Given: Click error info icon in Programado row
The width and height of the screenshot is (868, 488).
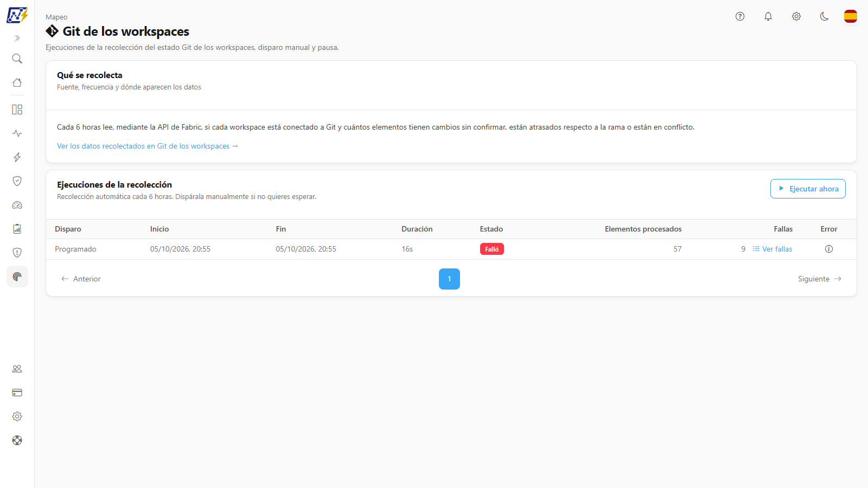Looking at the screenshot, I should click(x=829, y=249).
